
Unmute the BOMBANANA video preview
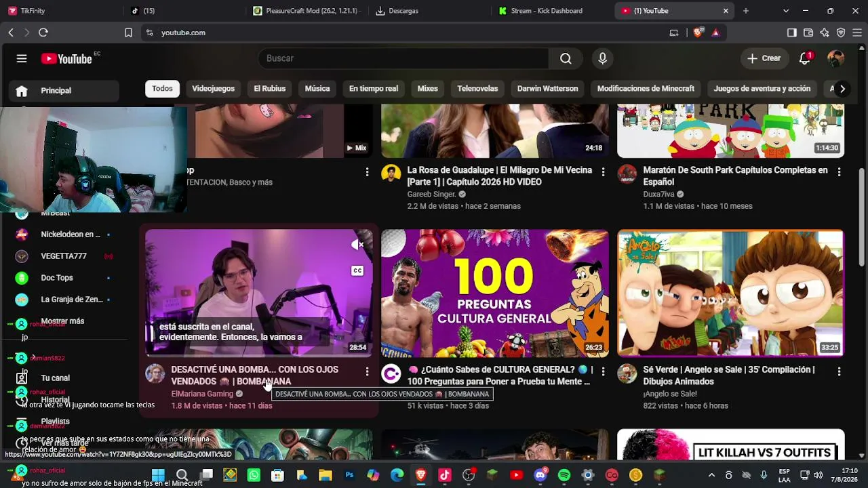click(357, 245)
